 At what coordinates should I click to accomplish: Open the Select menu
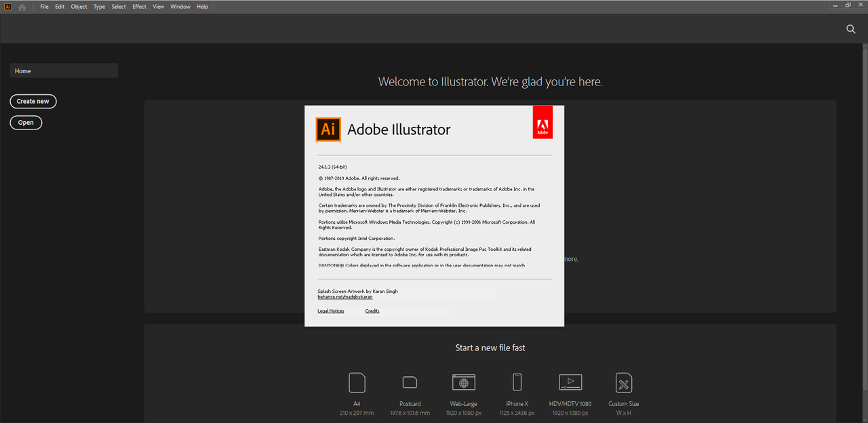(x=119, y=7)
